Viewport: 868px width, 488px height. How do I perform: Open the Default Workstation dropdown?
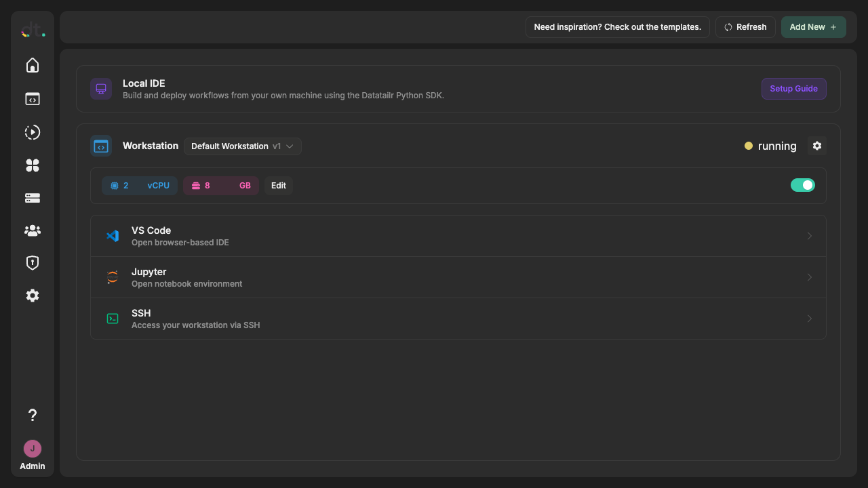click(x=242, y=146)
